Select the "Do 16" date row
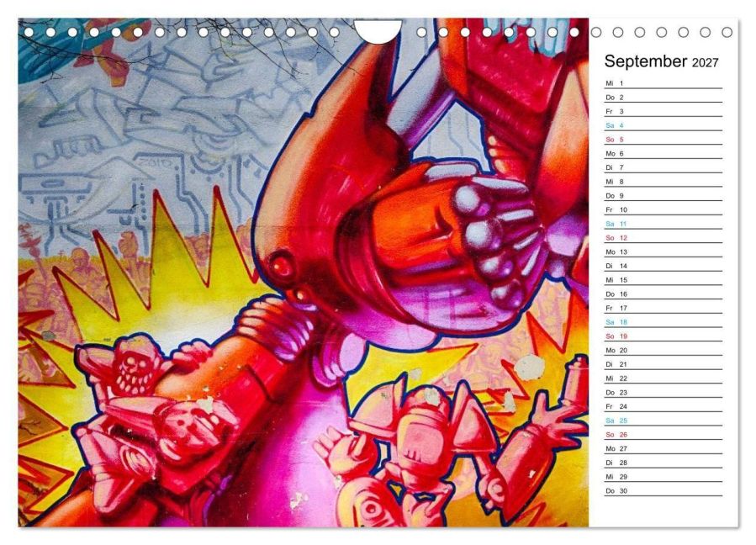756x545 pixels. click(663, 294)
